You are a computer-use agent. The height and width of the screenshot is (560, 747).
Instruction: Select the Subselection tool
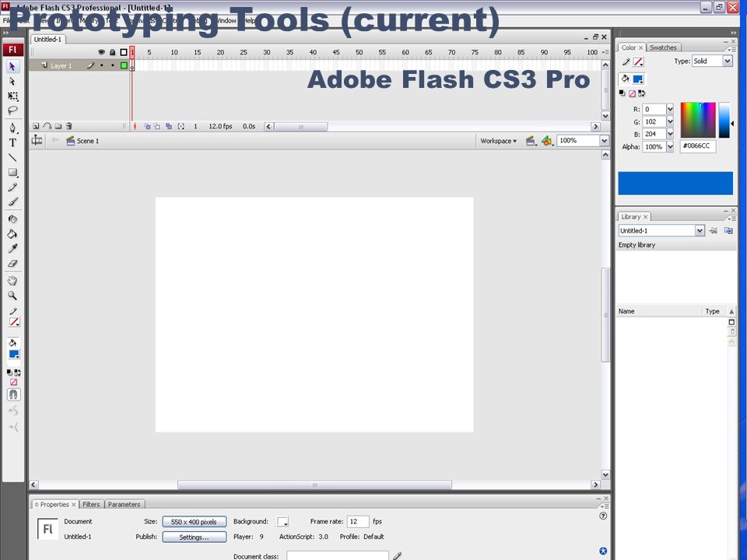(x=12, y=82)
